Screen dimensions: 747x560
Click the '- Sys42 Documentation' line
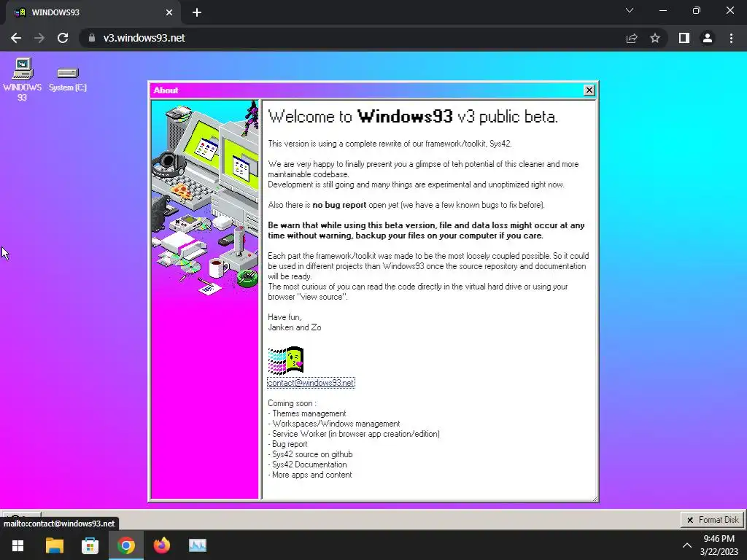tap(307, 464)
